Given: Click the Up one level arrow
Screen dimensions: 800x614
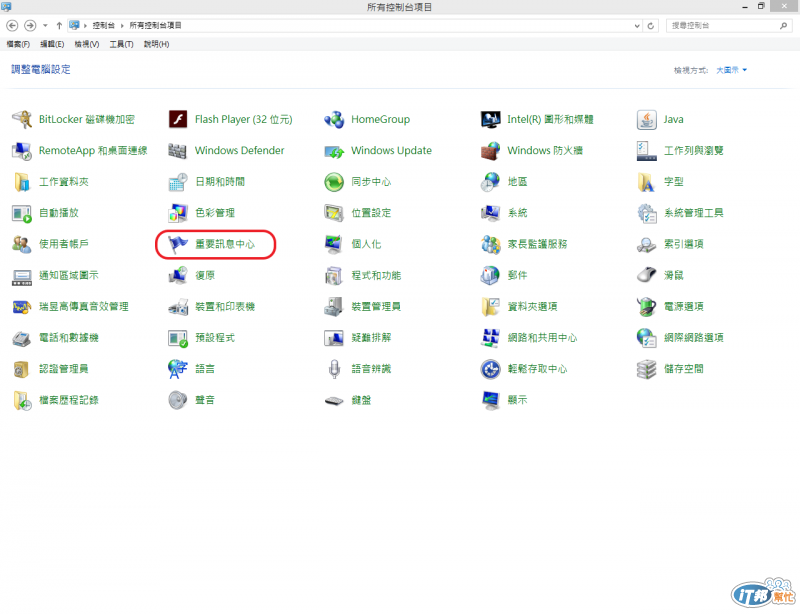Looking at the screenshot, I should (x=59, y=26).
